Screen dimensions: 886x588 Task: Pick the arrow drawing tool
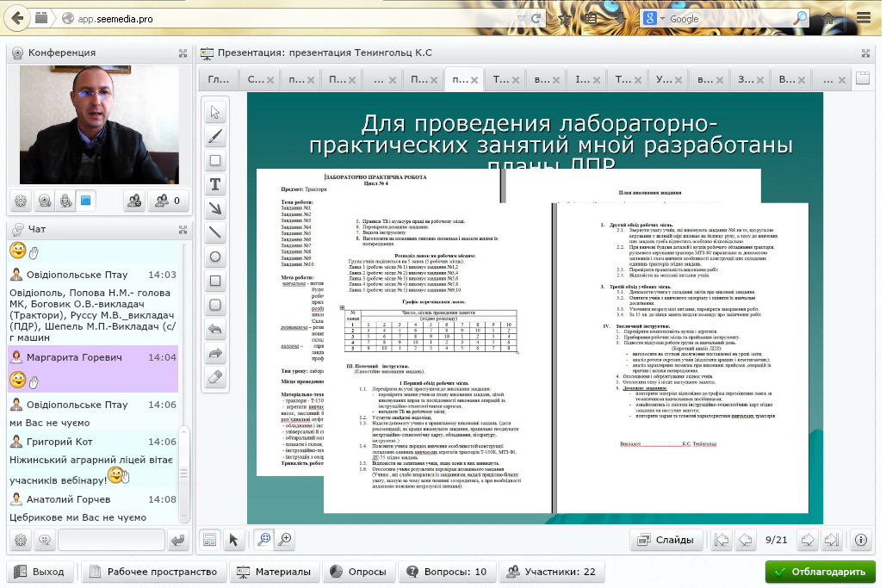[215, 208]
